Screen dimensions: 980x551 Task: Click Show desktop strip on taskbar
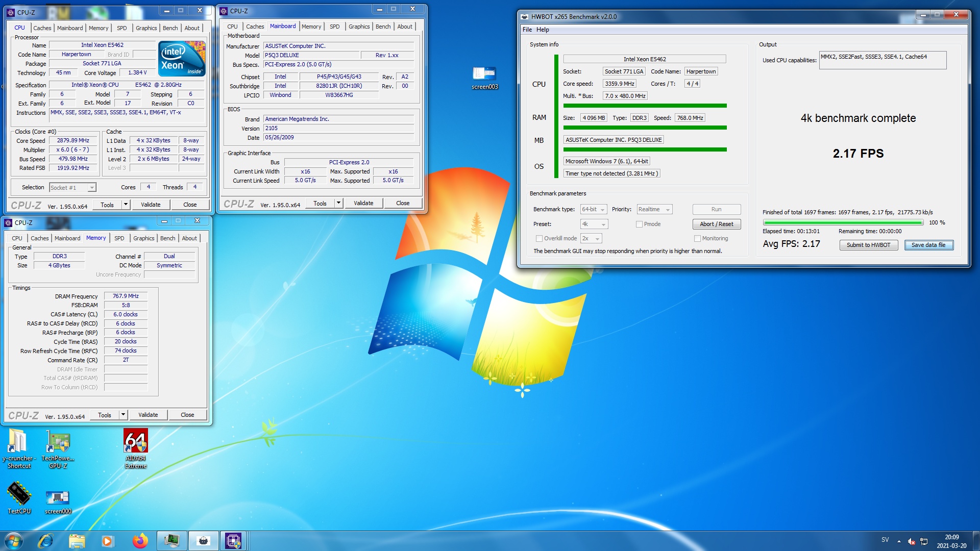coord(975,541)
